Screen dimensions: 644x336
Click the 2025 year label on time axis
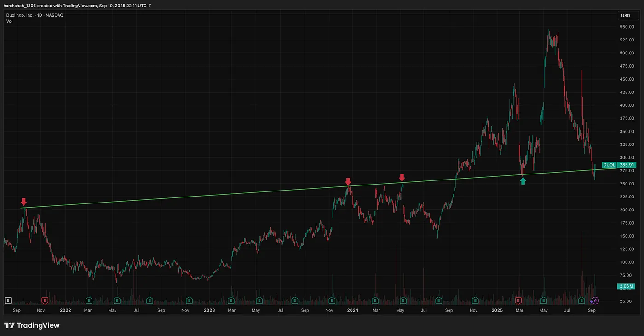click(x=497, y=310)
